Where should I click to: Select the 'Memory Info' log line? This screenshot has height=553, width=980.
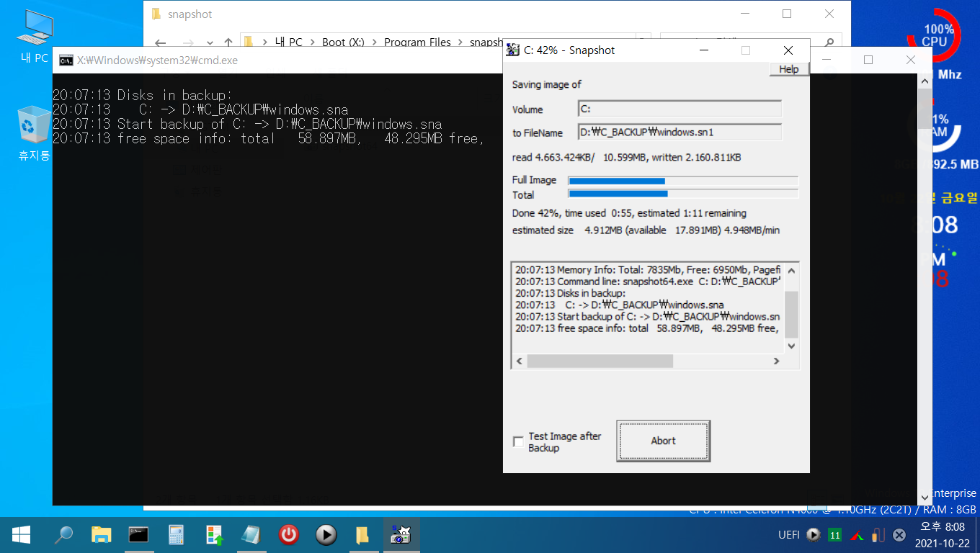tap(648, 270)
